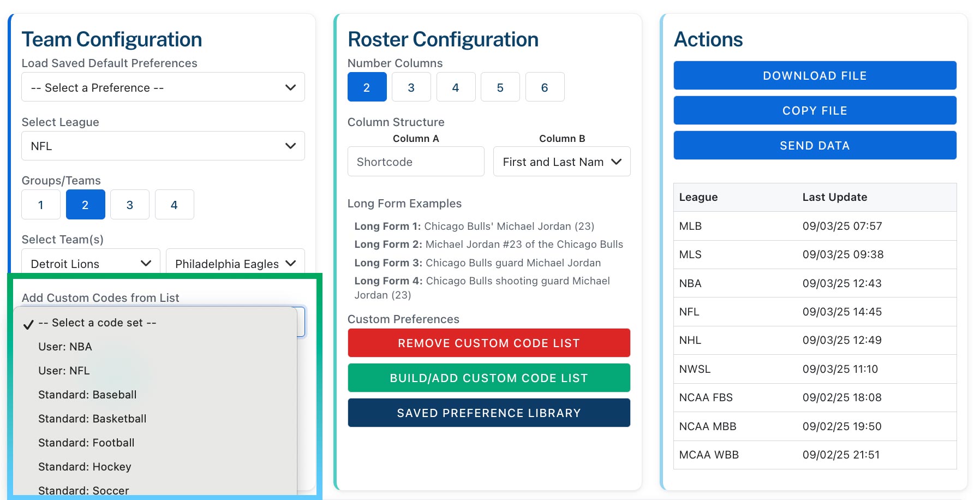
Task: Select 3 under Groups/Teams
Action: (130, 205)
